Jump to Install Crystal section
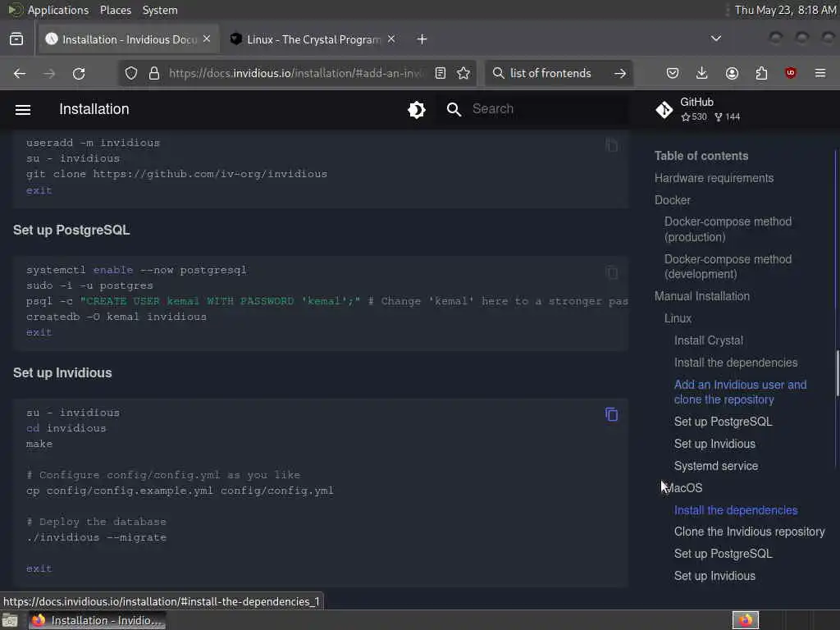 coord(708,340)
